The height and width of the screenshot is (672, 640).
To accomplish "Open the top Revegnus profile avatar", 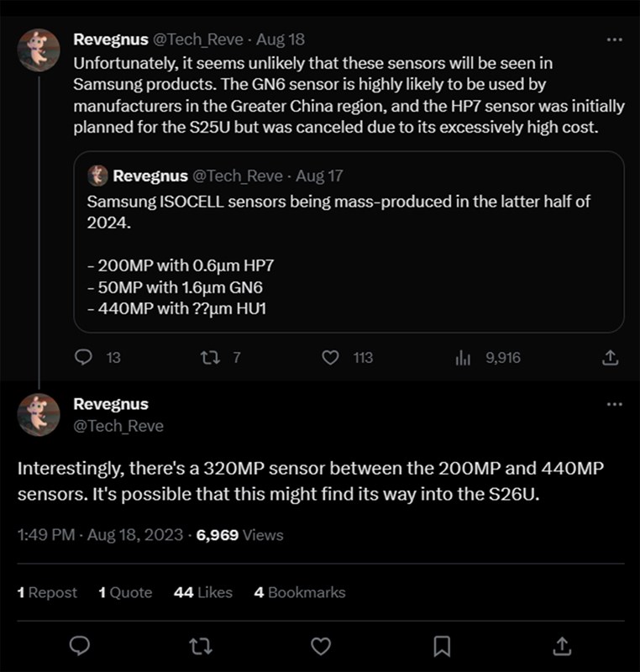I will [39, 50].
